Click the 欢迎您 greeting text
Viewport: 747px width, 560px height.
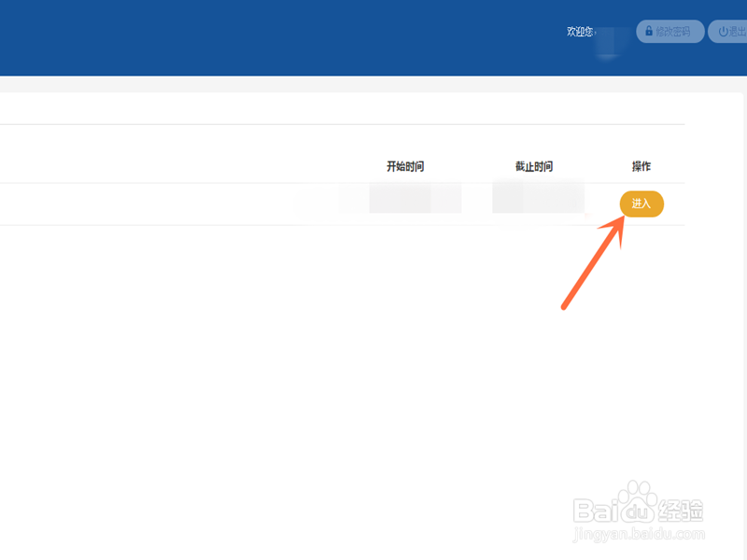click(580, 32)
